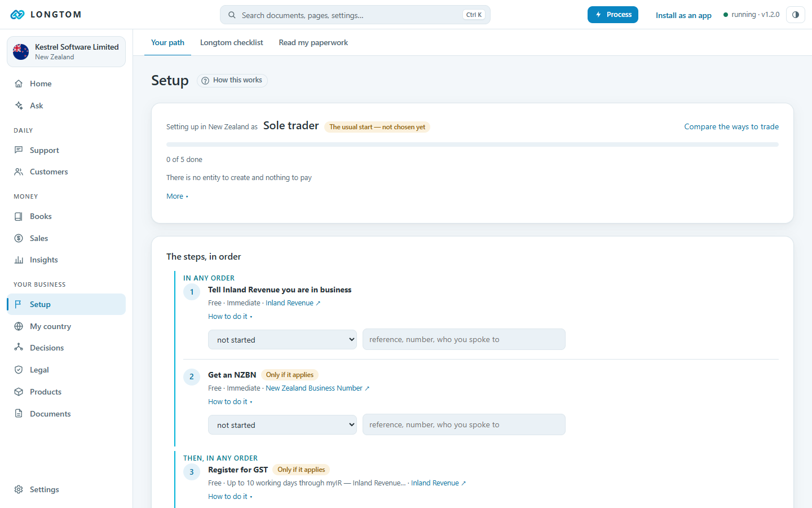Open the Inland Revenue link under step 1
812x508 pixels.
click(x=293, y=303)
